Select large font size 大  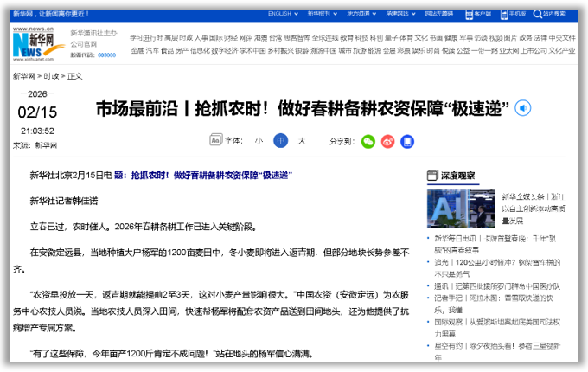tap(302, 140)
